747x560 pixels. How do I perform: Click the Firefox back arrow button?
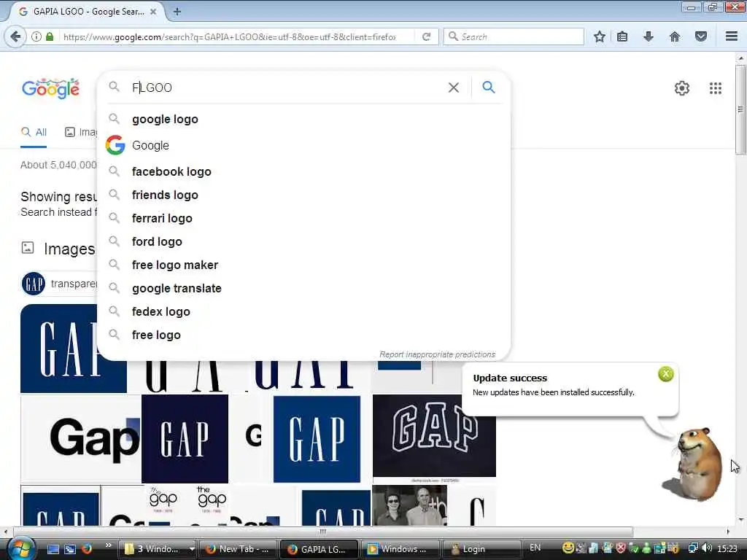(15, 36)
